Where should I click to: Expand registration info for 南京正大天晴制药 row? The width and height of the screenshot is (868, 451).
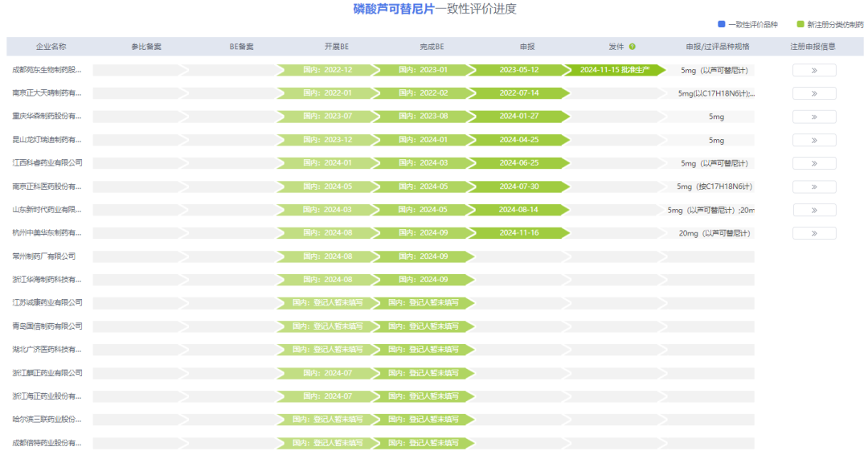[x=813, y=93]
